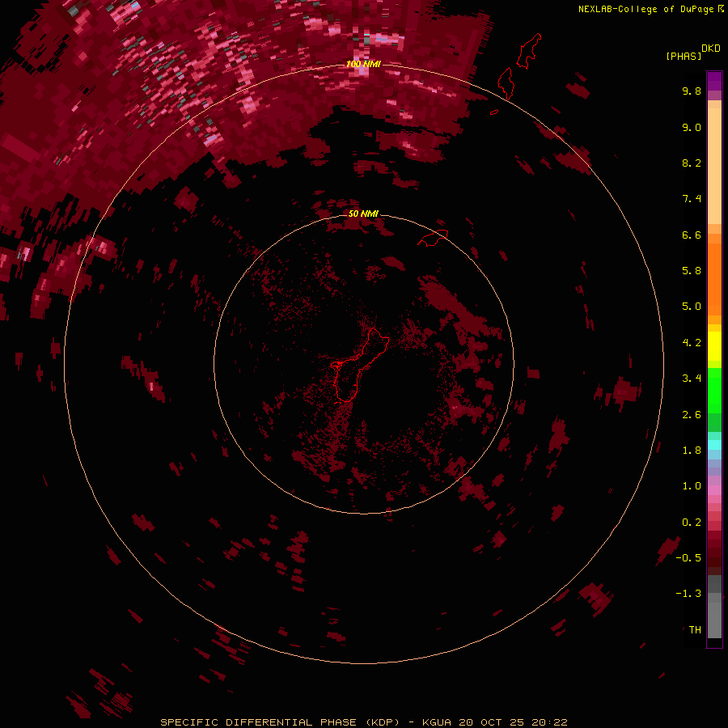
Task: Click the -0.5 value on the legend
Action: point(688,558)
